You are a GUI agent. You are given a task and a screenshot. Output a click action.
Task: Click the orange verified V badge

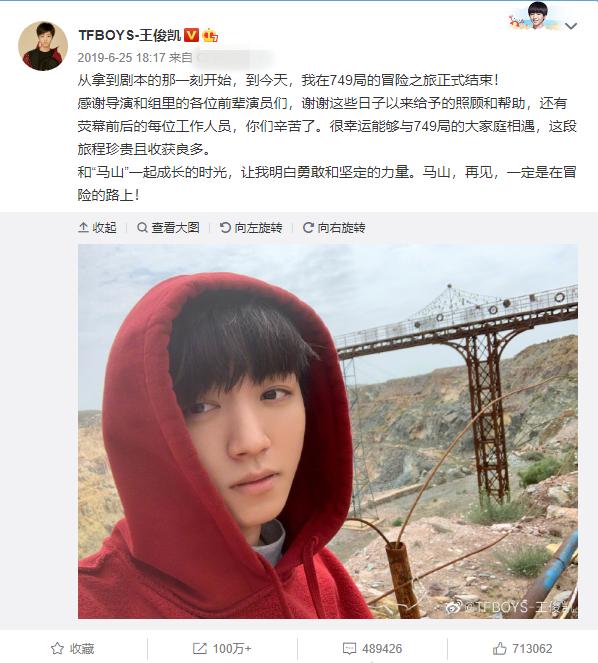coord(192,35)
